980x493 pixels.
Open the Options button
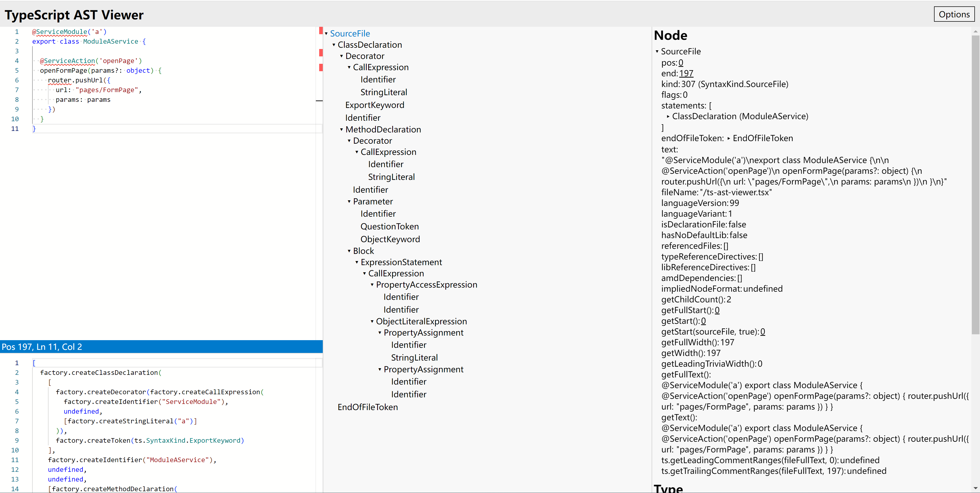click(x=954, y=15)
